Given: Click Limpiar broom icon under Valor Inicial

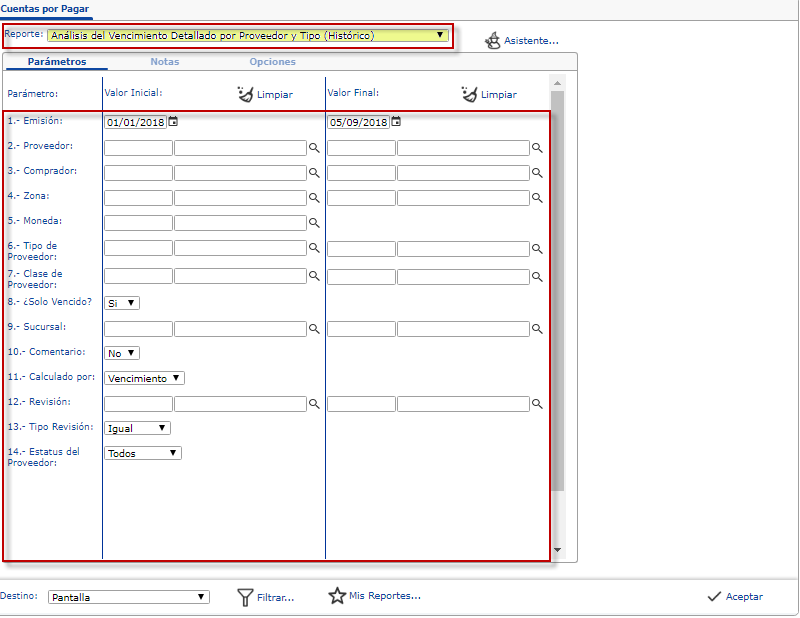Looking at the screenshot, I should point(246,94).
